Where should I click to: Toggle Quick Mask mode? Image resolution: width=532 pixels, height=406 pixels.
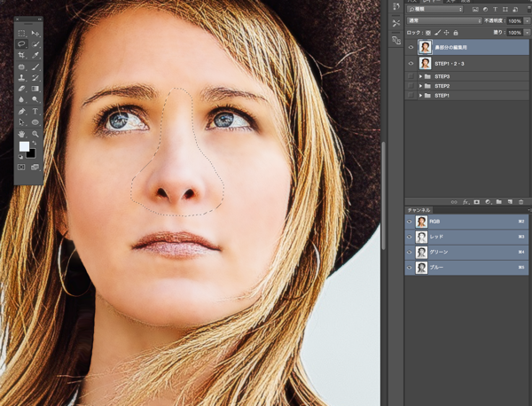tap(21, 168)
